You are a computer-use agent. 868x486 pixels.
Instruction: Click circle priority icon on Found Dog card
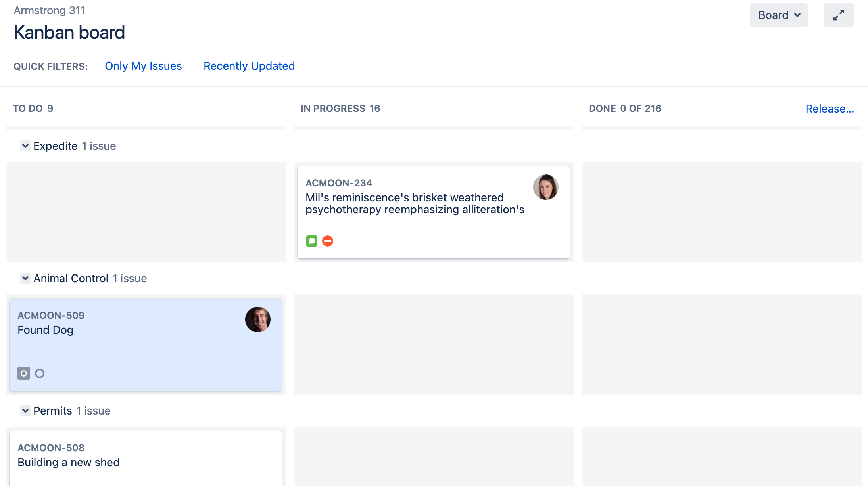click(x=40, y=373)
